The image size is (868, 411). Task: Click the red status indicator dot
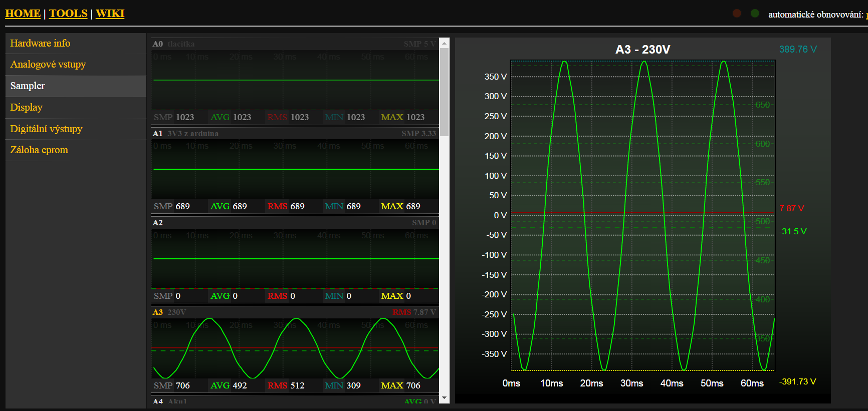[737, 14]
